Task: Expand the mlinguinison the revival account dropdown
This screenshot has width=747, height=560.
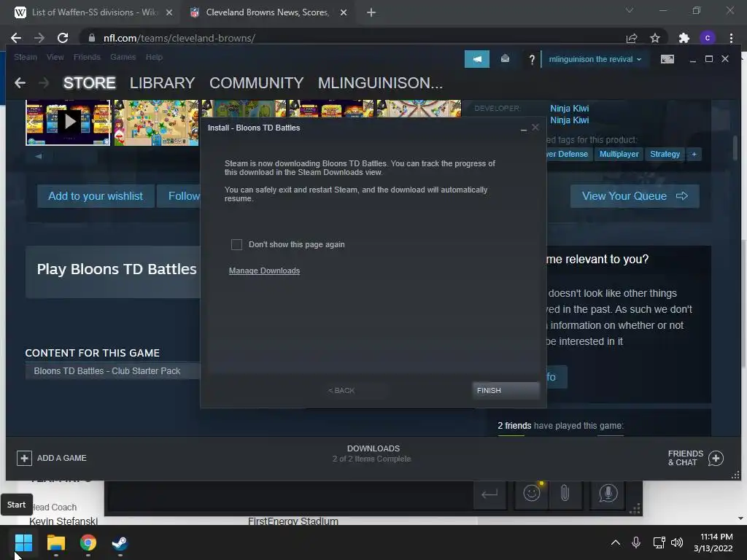Action: pos(595,60)
